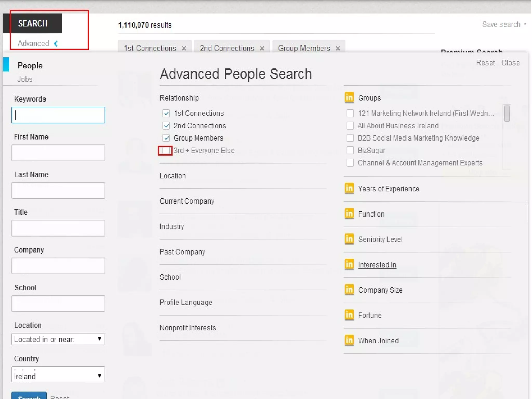The height and width of the screenshot is (399, 532).
Task: Click premium icon next to Seniority Level
Action: click(x=349, y=239)
